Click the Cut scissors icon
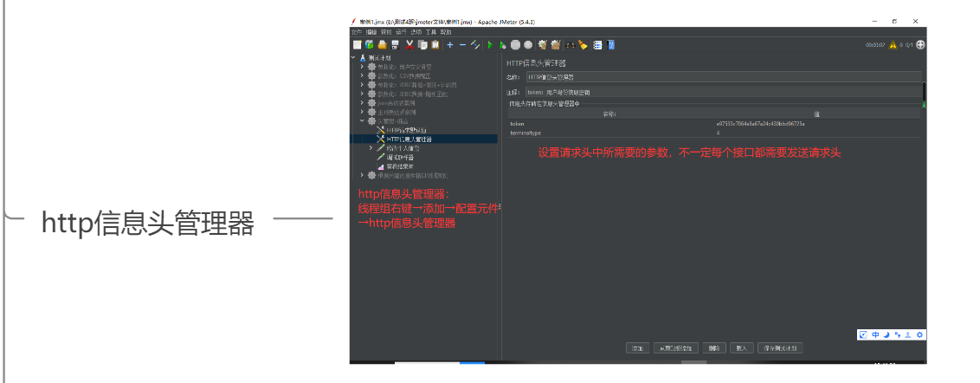The width and height of the screenshot is (980, 383). coord(409,45)
